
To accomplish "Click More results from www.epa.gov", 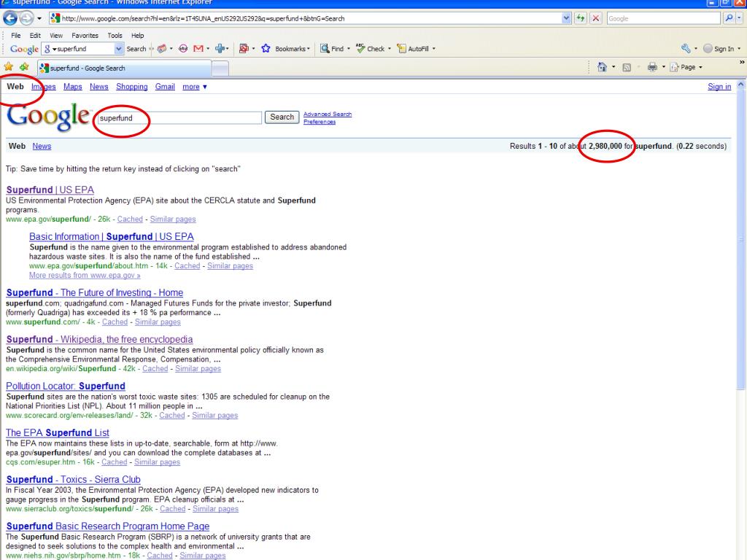I will pyautogui.click(x=85, y=275).
